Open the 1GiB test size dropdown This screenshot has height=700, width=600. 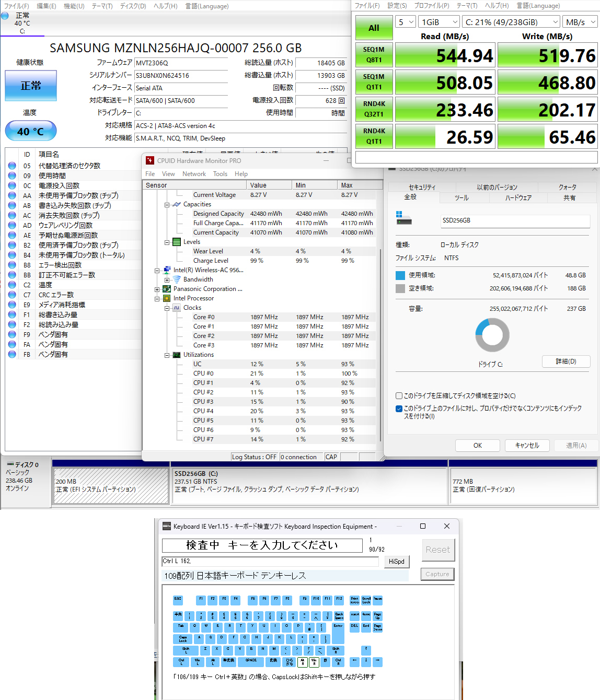click(x=439, y=22)
